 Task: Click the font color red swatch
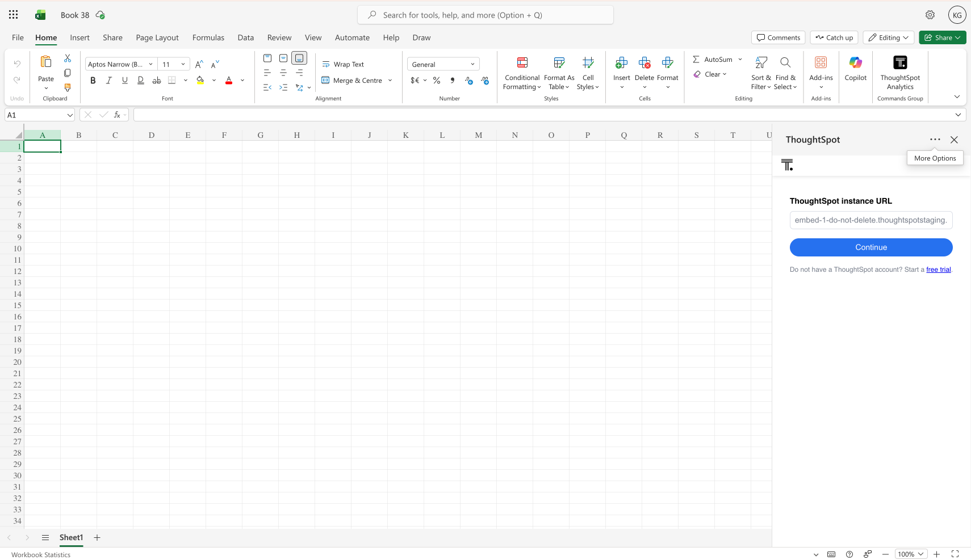[x=229, y=81]
